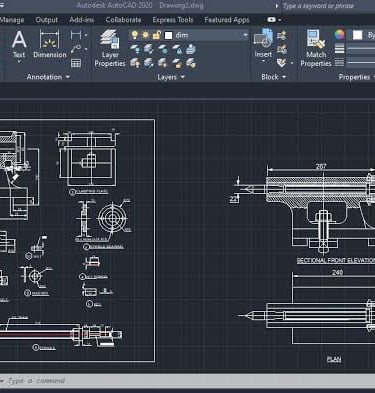Toggle the dim layer lock icon

tap(157, 35)
